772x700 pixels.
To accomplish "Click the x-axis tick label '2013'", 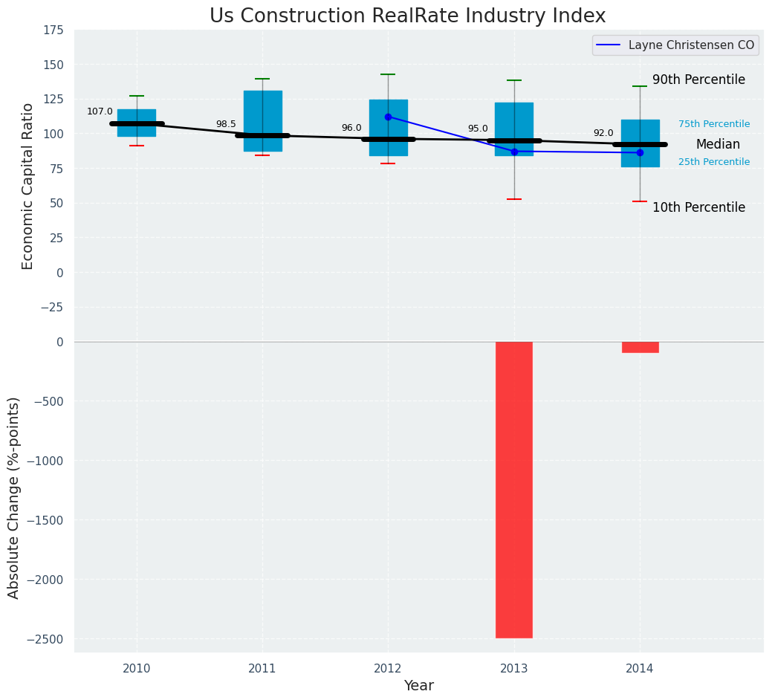I will [x=514, y=669].
